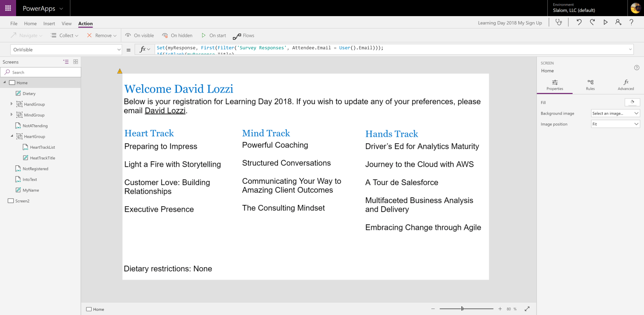
Task: Click the Fill color swatch
Action: 632,102
